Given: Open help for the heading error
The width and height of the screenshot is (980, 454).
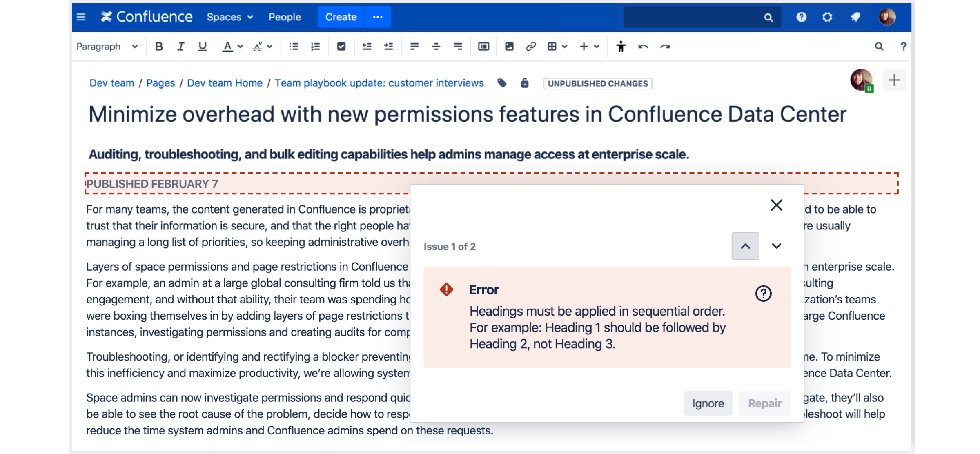Looking at the screenshot, I should [763, 293].
